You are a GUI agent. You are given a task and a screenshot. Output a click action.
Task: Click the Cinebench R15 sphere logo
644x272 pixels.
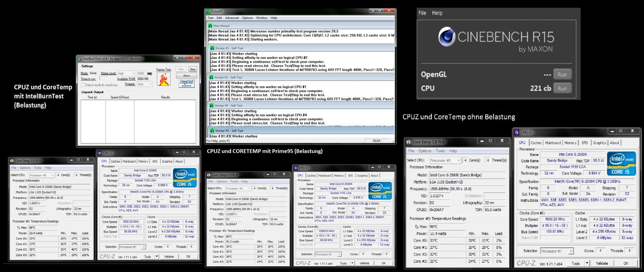(x=447, y=37)
